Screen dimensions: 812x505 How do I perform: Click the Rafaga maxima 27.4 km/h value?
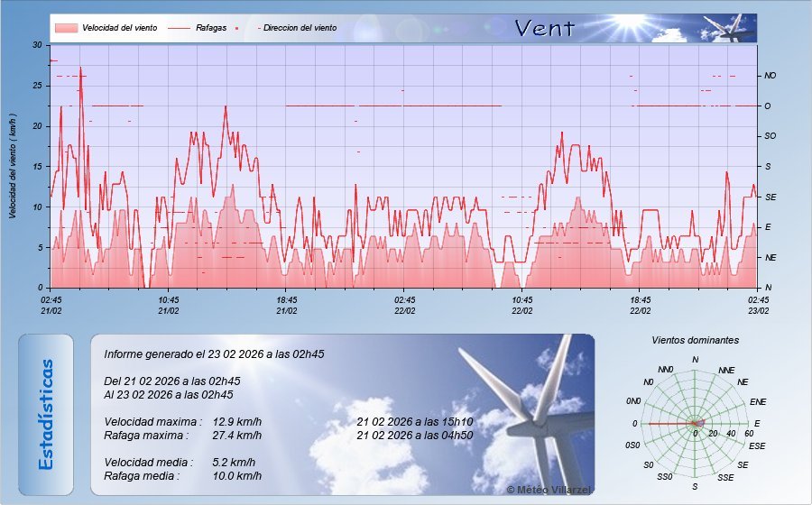[x=237, y=436]
